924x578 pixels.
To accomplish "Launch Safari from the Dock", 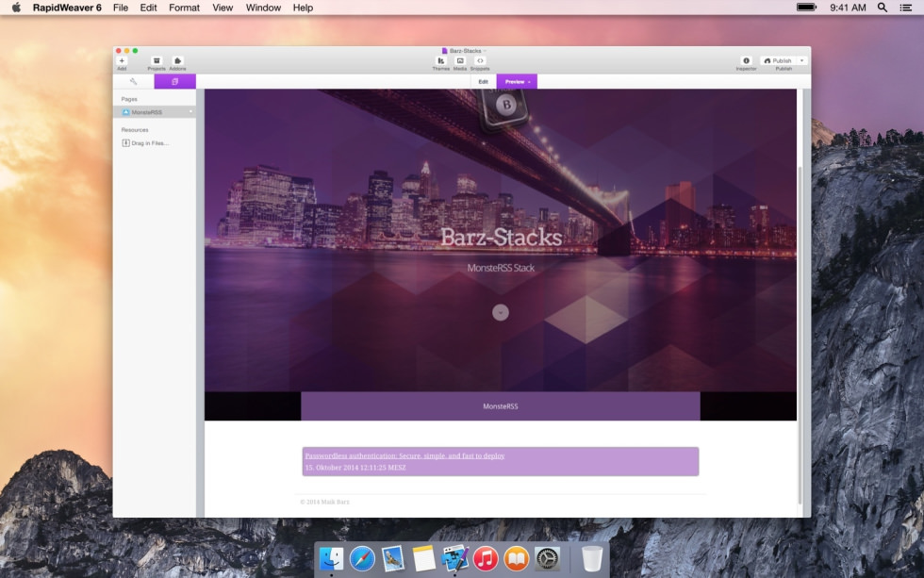I will coord(362,558).
